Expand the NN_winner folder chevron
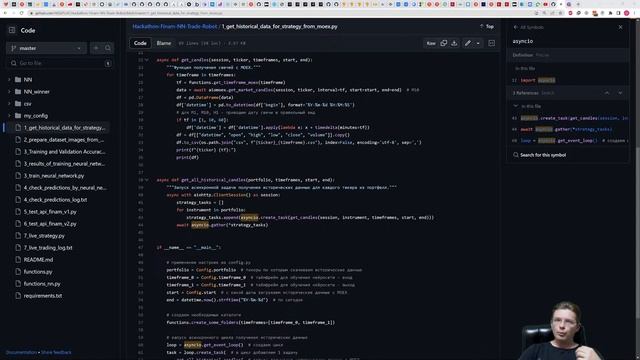The image size is (640, 360). [x=9, y=91]
